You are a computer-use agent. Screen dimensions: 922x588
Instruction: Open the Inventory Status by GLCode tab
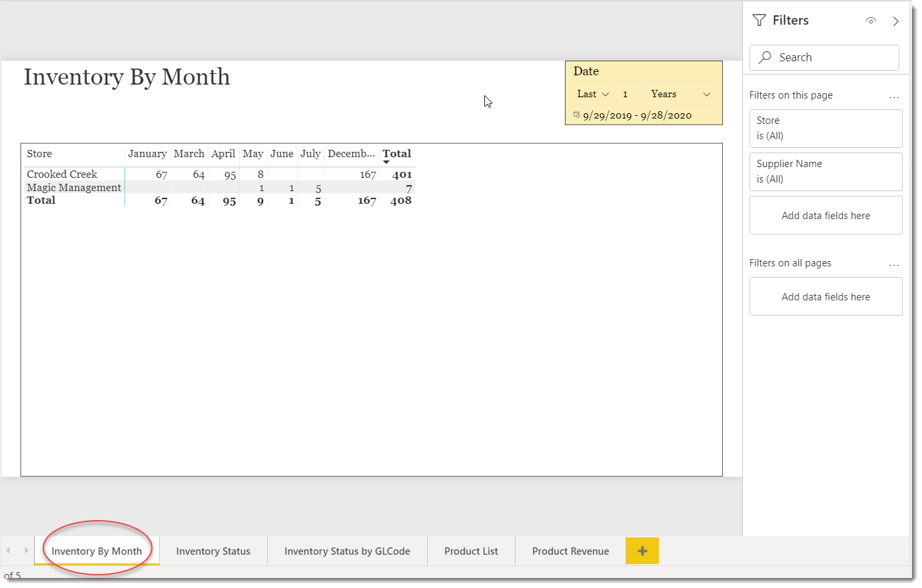347,551
